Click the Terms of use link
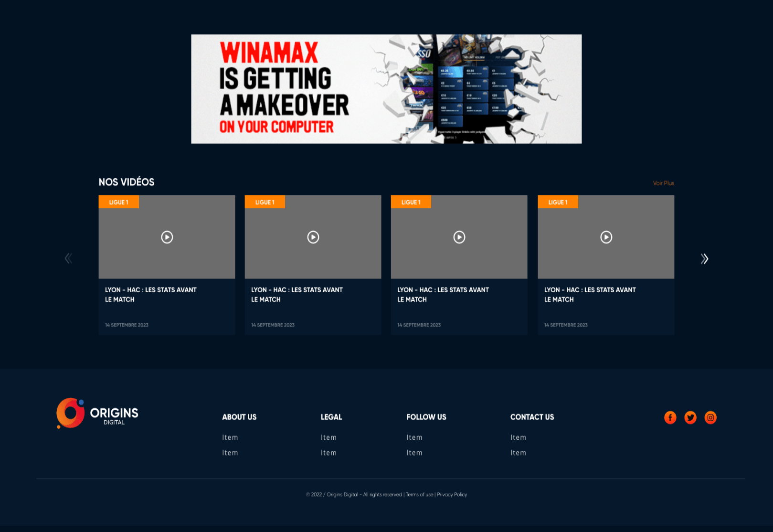Screen dimensions: 773x532 419,494
